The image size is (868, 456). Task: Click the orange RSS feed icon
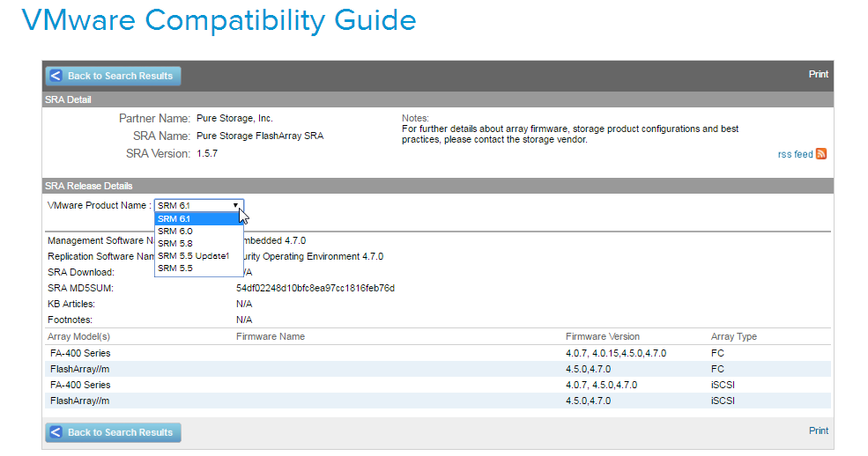point(821,154)
